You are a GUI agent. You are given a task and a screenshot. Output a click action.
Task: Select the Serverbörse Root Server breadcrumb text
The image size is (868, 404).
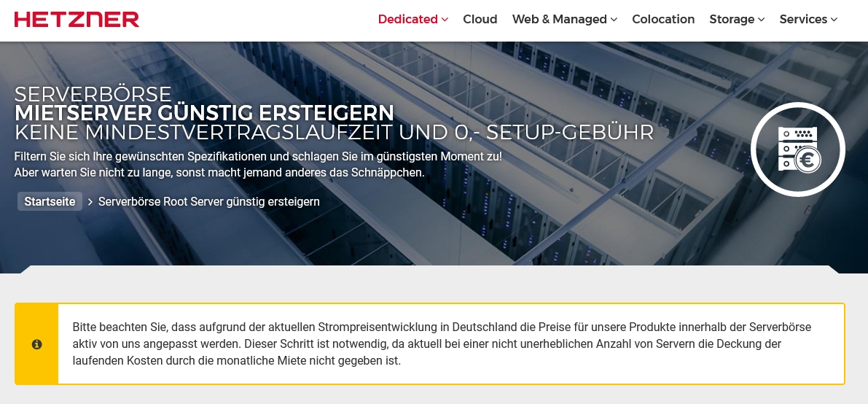[208, 202]
